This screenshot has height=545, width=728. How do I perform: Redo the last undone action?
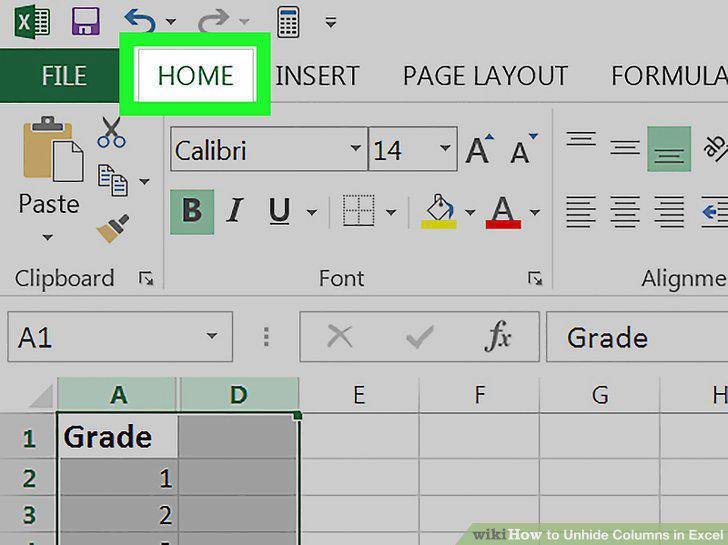click(x=214, y=21)
